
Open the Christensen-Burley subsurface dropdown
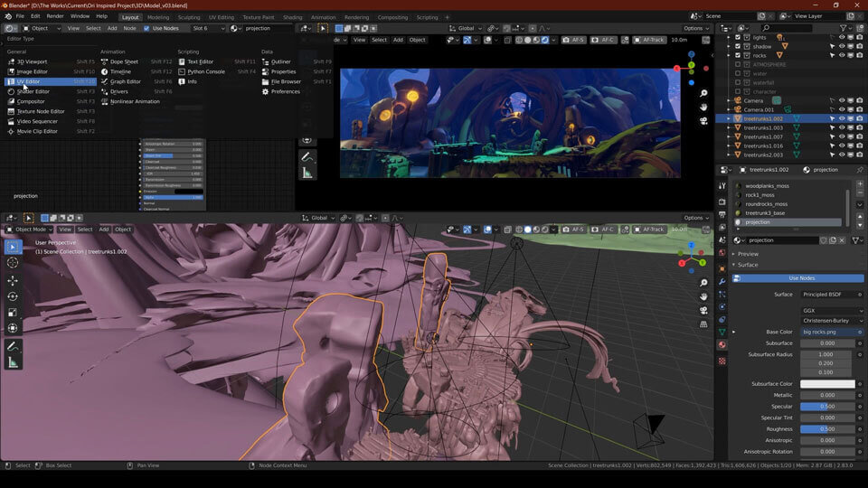tap(833, 320)
